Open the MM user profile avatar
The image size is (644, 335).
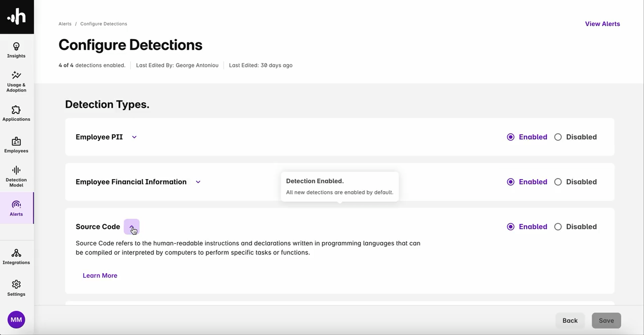click(x=16, y=319)
